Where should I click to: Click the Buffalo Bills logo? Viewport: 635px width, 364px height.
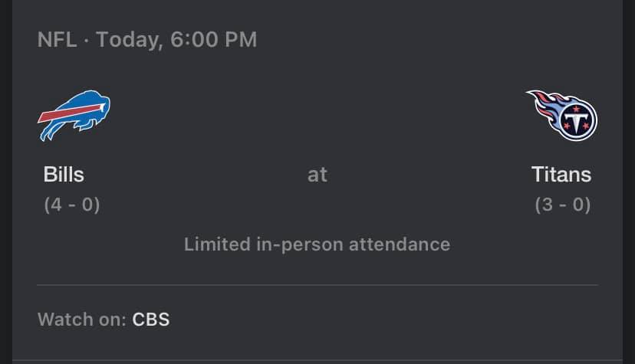74,115
